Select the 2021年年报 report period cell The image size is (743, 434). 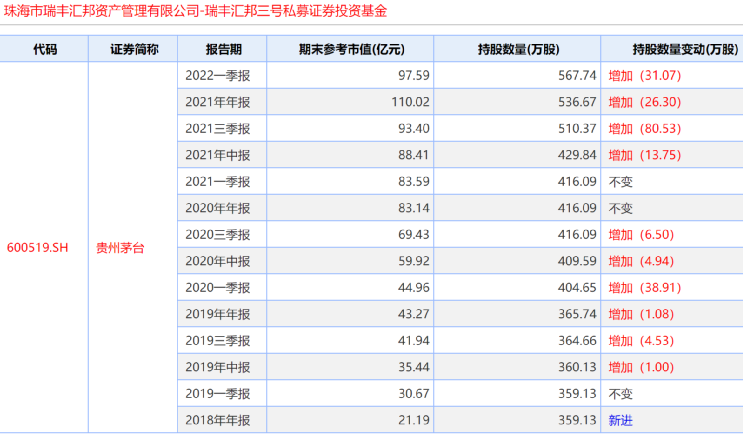pos(223,102)
